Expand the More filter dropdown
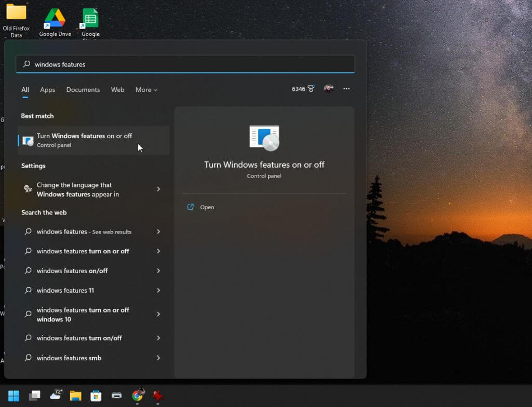The image size is (532, 407). [146, 90]
